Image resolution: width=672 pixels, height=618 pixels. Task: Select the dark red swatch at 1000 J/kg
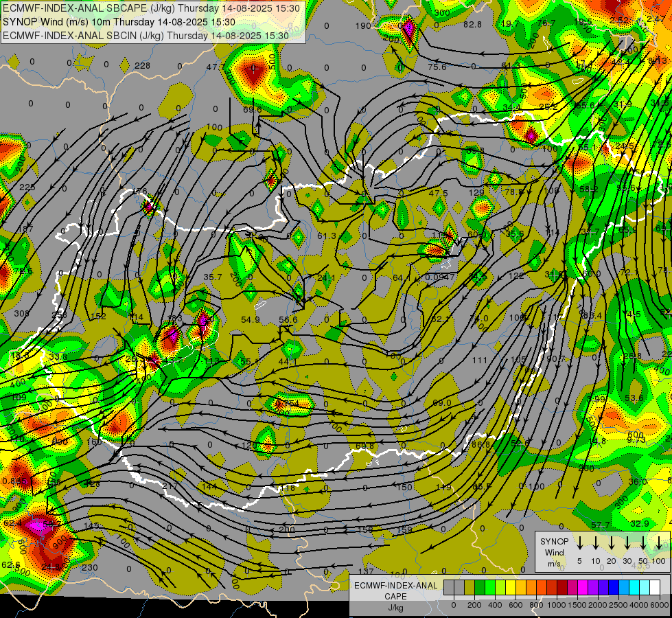[x=562, y=587]
